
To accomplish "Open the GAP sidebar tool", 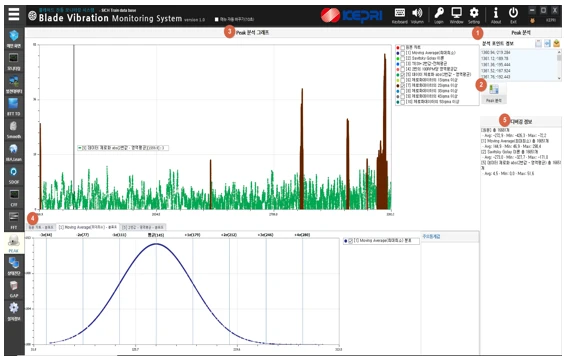I will pos(13,289).
